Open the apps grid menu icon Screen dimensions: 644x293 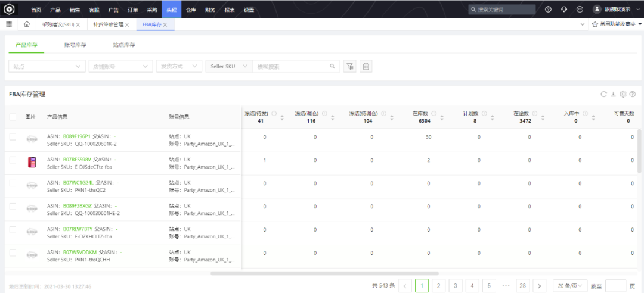click(9, 24)
